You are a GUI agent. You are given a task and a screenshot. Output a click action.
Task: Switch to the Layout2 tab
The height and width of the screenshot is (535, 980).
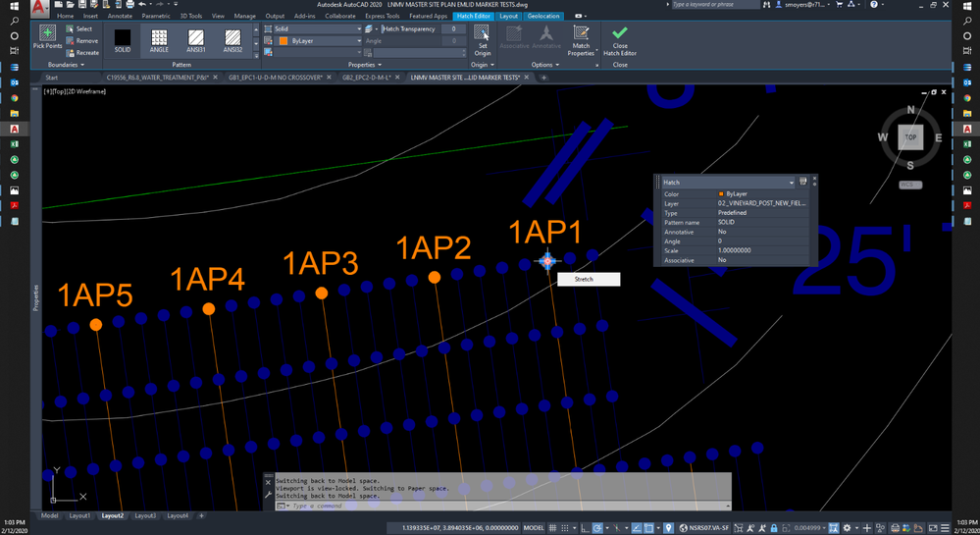(112, 515)
